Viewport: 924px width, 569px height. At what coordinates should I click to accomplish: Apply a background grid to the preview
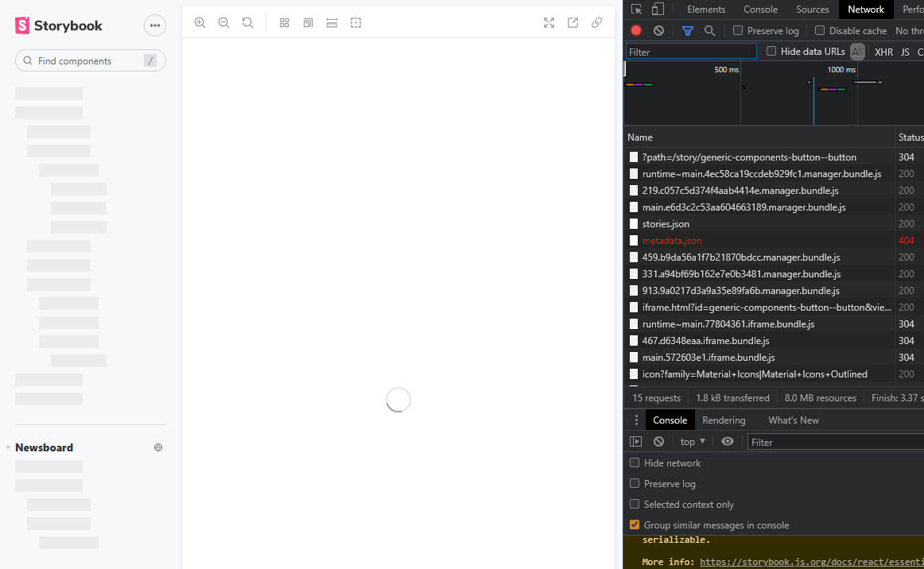pyautogui.click(x=284, y=23)
